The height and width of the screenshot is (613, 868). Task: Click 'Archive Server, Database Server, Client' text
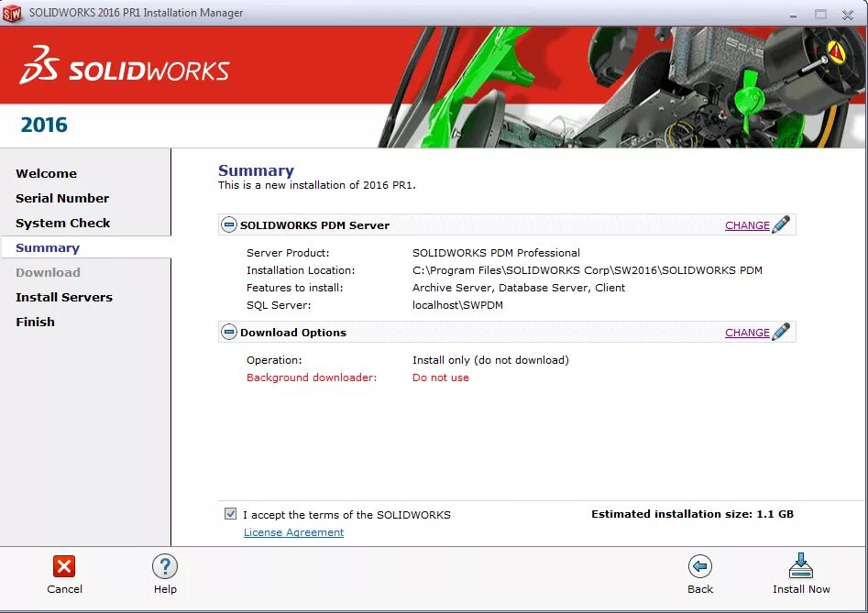pos(519,288)
